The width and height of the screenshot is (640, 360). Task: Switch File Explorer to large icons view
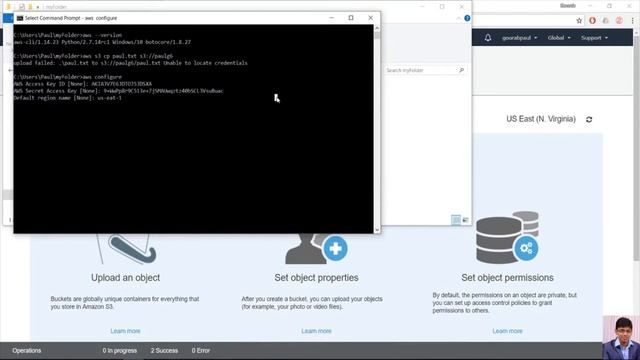pos(465,220)
